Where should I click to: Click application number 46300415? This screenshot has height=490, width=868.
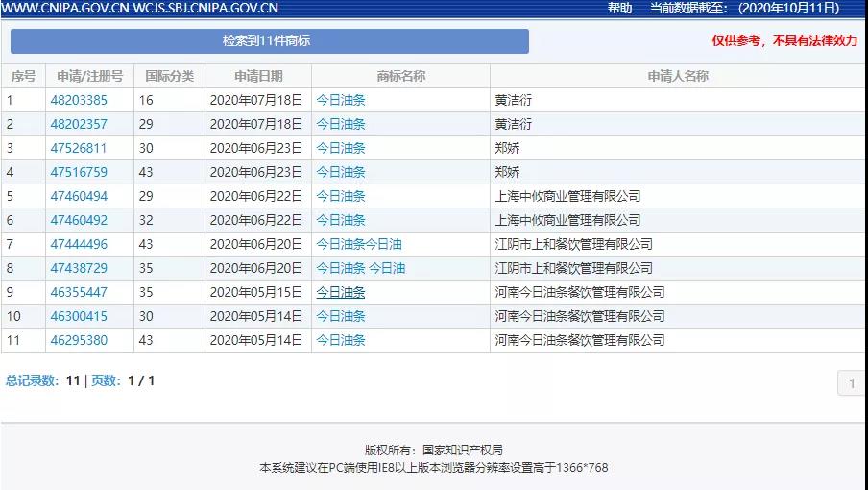[x=79, y=316]
